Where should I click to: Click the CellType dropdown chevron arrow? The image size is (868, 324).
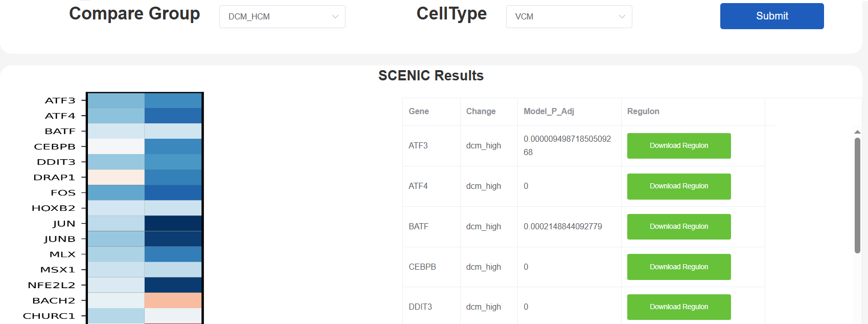(622, 16)
